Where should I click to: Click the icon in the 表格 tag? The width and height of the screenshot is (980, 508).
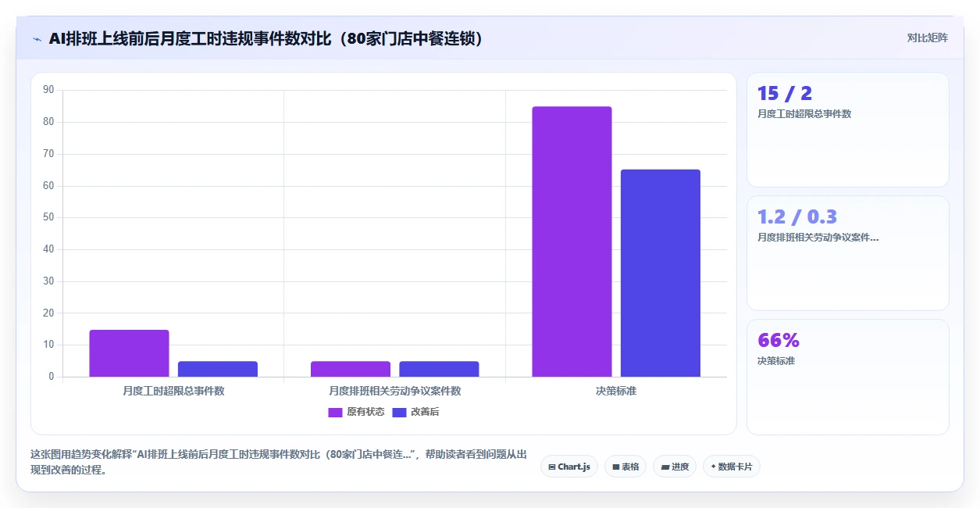tap(616, 467)
